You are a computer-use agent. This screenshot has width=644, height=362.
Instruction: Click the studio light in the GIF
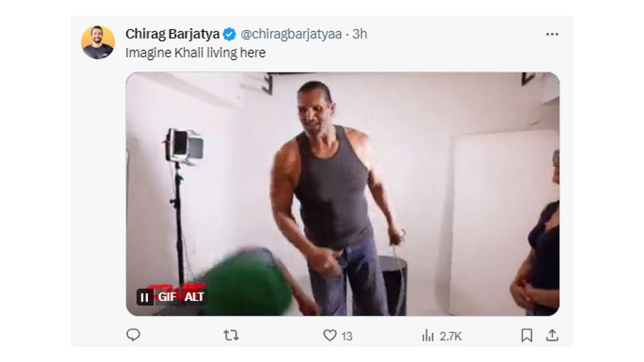[184, 145]
